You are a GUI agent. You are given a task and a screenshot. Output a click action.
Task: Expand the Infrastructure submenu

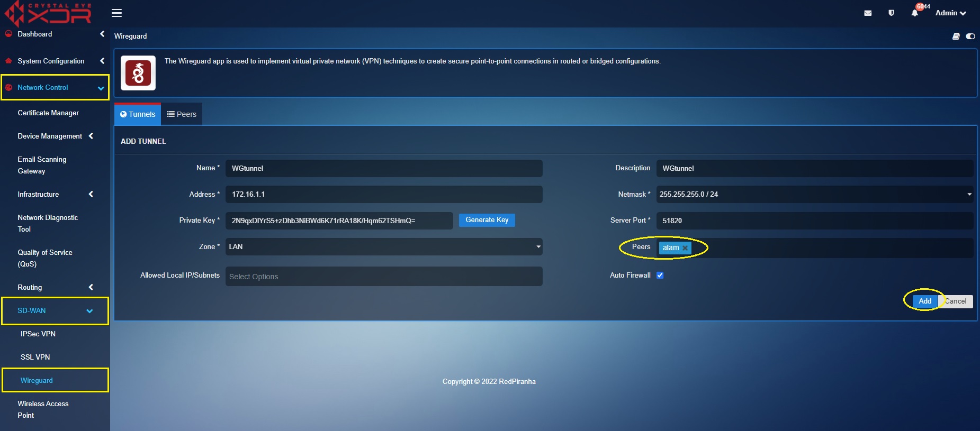click(x=91, y=194)
